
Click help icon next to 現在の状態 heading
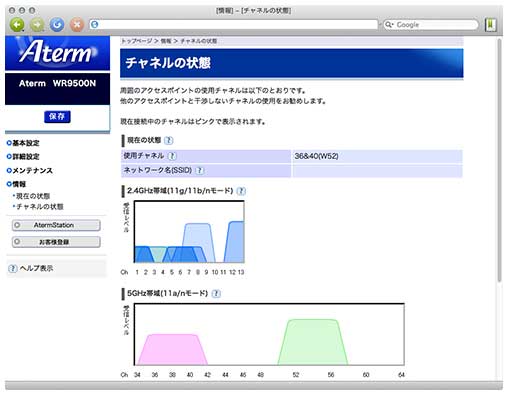[x=169, y=140]
